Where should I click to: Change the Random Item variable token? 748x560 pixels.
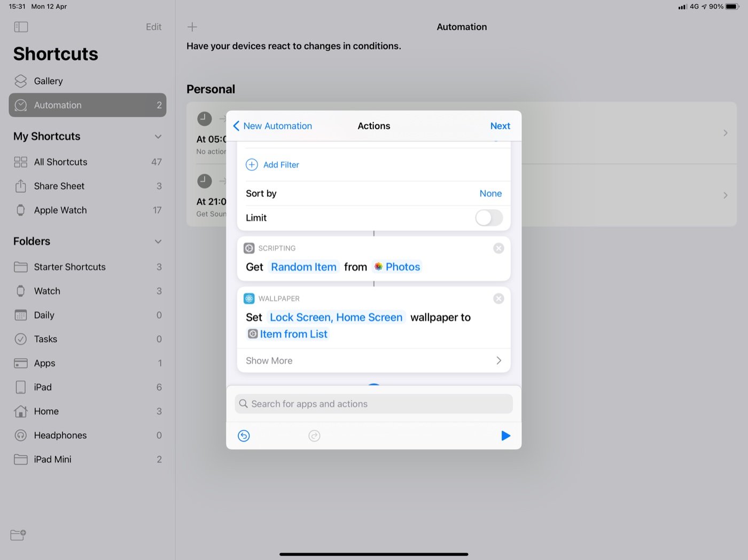(303, 266)
